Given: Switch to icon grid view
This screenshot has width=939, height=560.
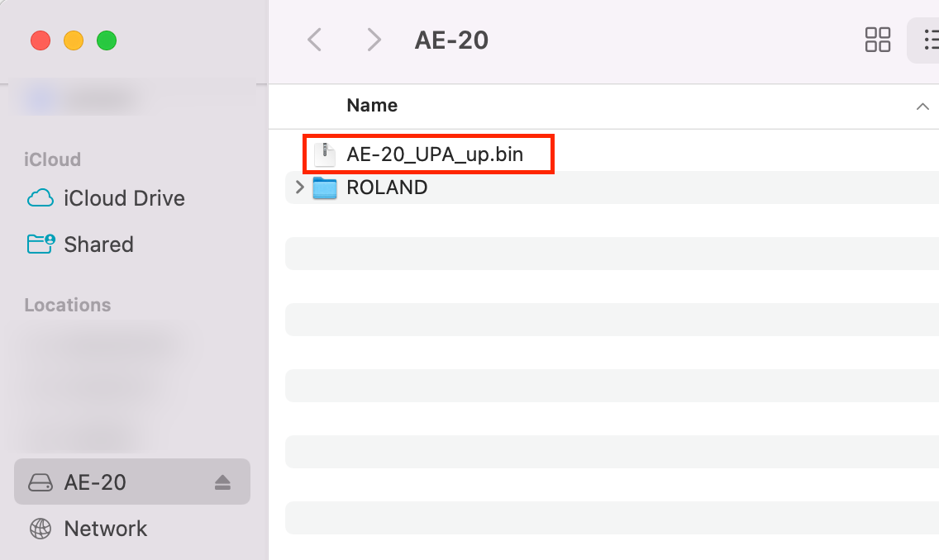Looking at the screenshot, I should 877,40.
